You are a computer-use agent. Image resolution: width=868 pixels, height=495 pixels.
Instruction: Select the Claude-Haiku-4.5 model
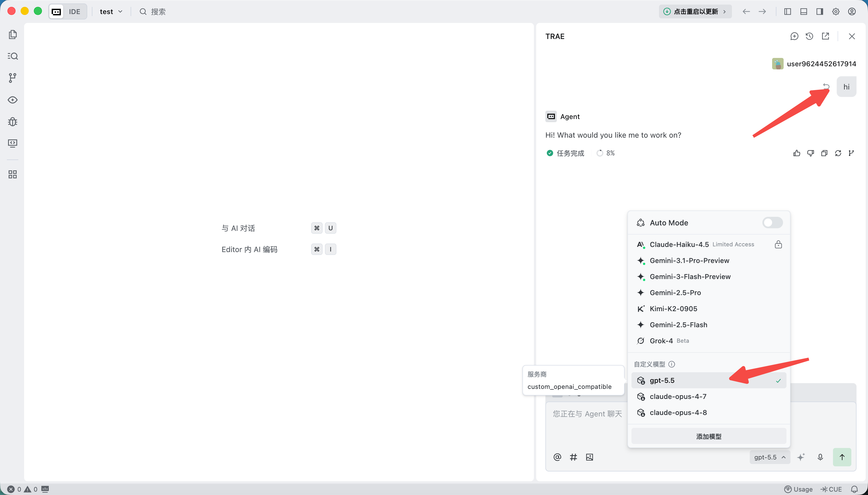[709, 244]
